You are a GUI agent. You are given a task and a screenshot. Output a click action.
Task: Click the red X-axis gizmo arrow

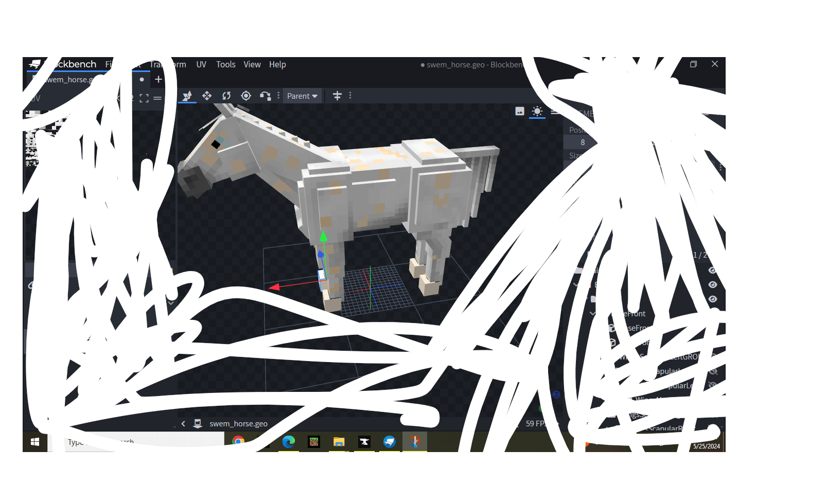click(275, 287)
